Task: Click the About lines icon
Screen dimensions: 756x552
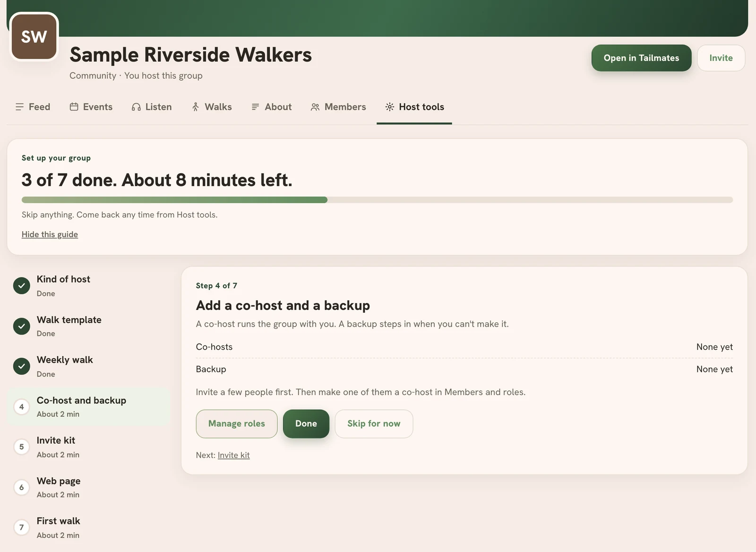Action: click(x=255, y=107)
